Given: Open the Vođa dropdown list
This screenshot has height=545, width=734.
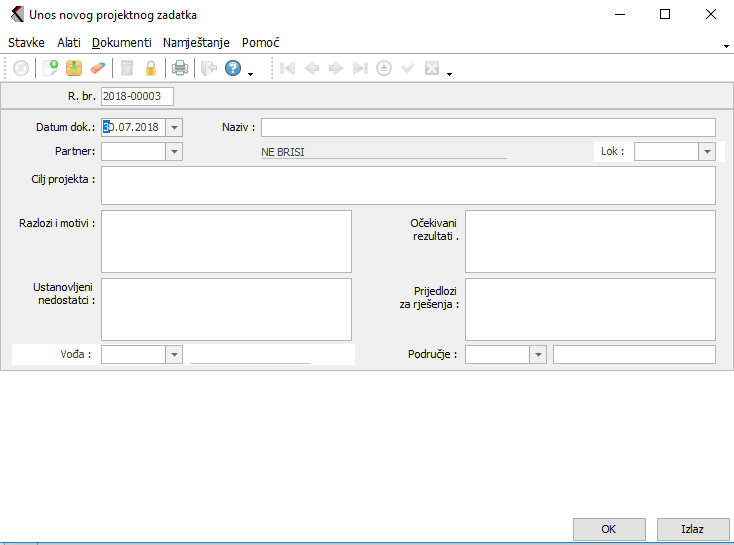Looking at the screenshot, I should click(175, 354).
